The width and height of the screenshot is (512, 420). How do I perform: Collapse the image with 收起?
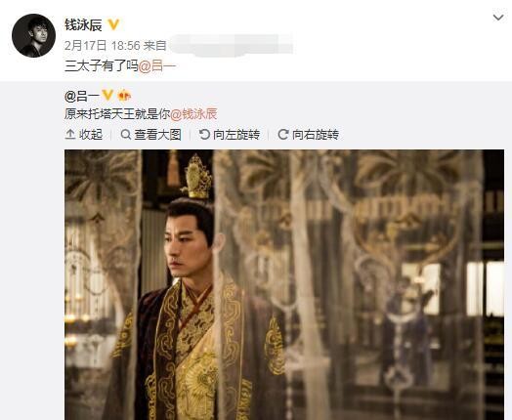pyautogui.click(x=84, y=135)
